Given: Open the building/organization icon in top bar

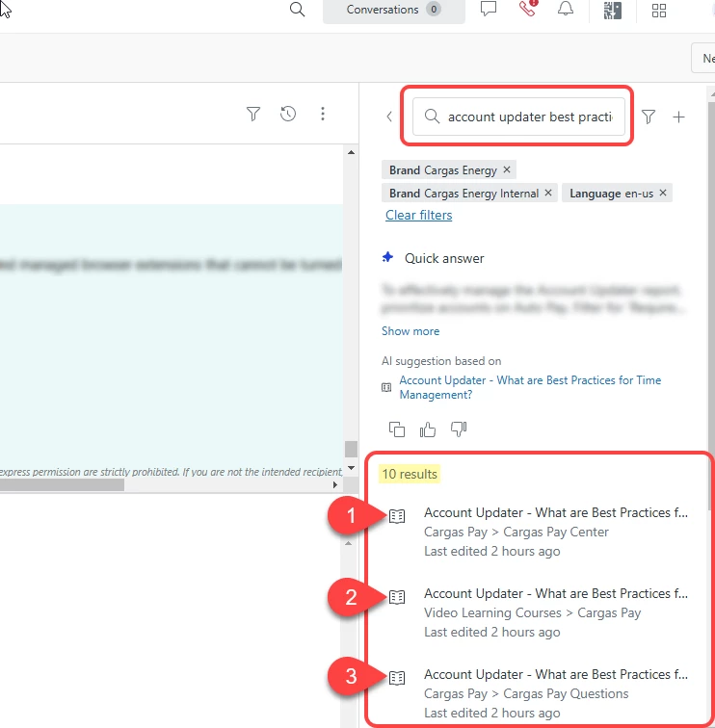Looking at the screenshot, I should (x=612, y=11).
